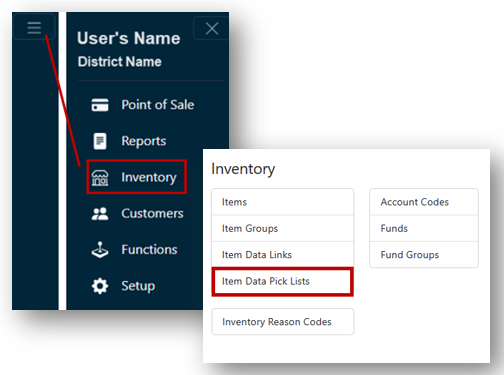Image resolution: width=504 pixels, height=375 pixels.
Task: Select the Funds option
Action: coord(424,228)
